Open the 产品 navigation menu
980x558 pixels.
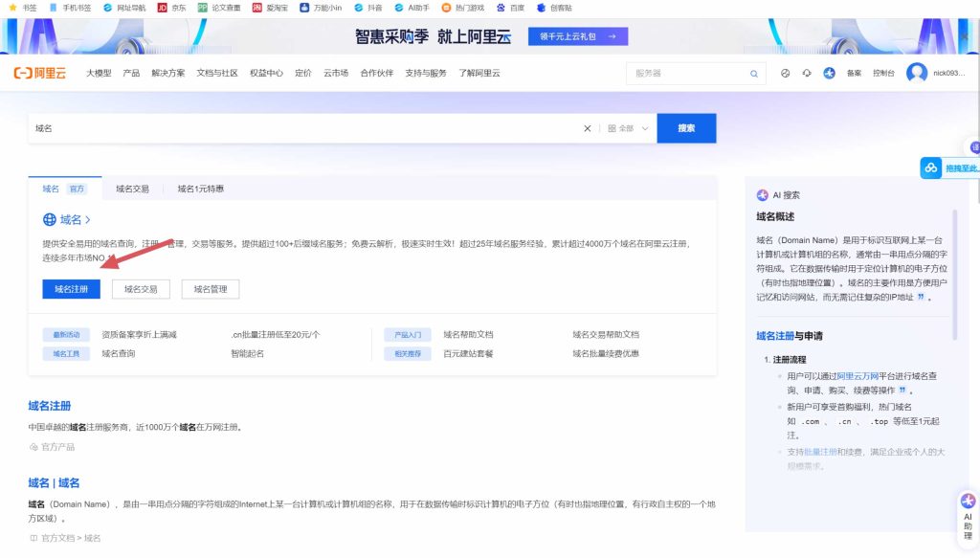[x=131, y=73]
